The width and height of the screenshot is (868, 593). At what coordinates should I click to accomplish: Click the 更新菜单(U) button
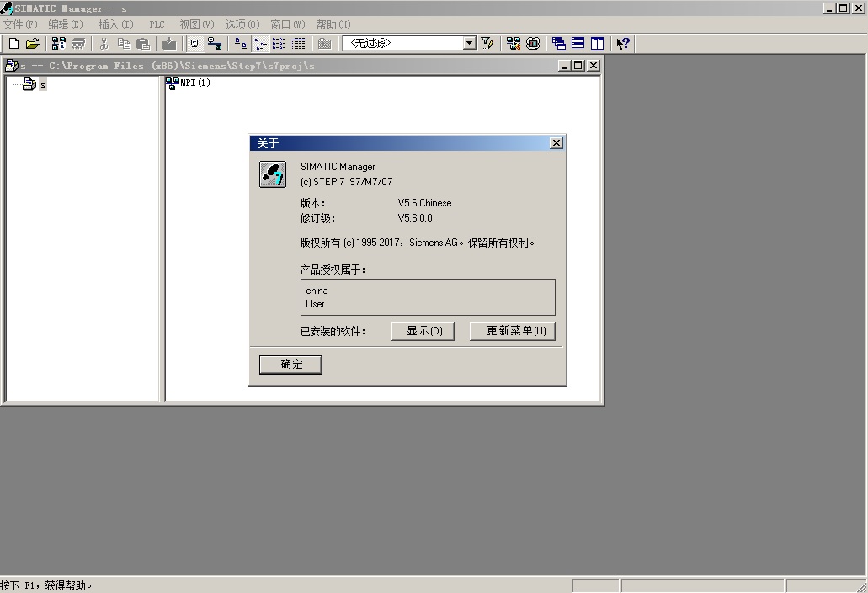coord(512,331)
